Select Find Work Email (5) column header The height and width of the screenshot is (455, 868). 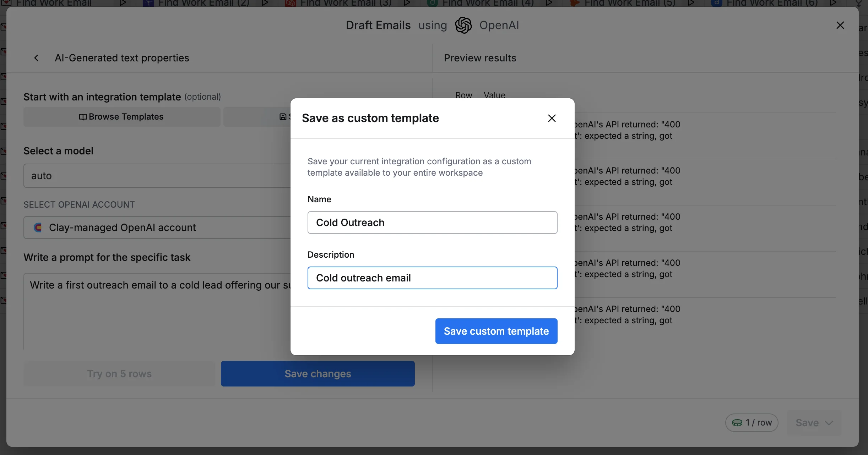pos(629,3)
